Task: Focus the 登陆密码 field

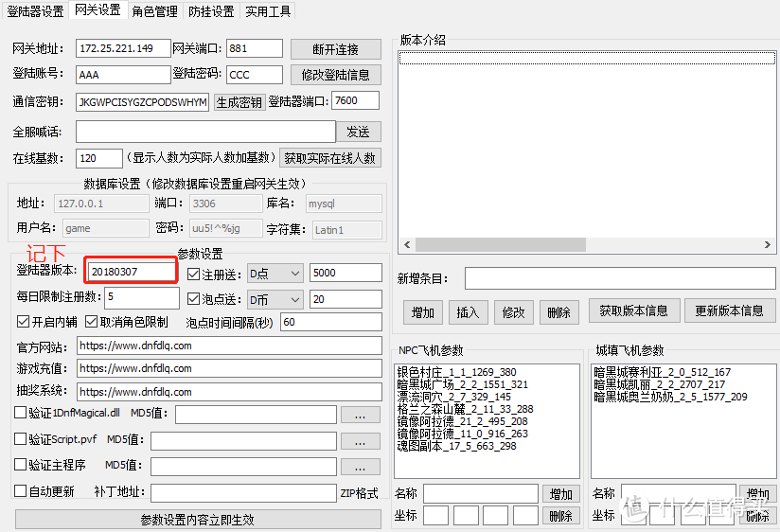Action: coord(255,75)
